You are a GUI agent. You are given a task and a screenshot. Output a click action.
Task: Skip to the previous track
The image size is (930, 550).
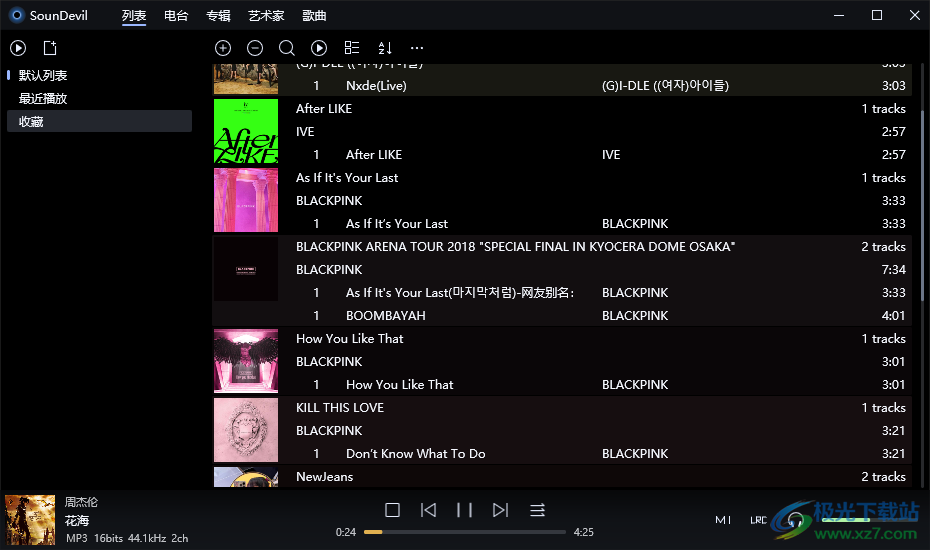pyautogui.click(x=428, y=510)
